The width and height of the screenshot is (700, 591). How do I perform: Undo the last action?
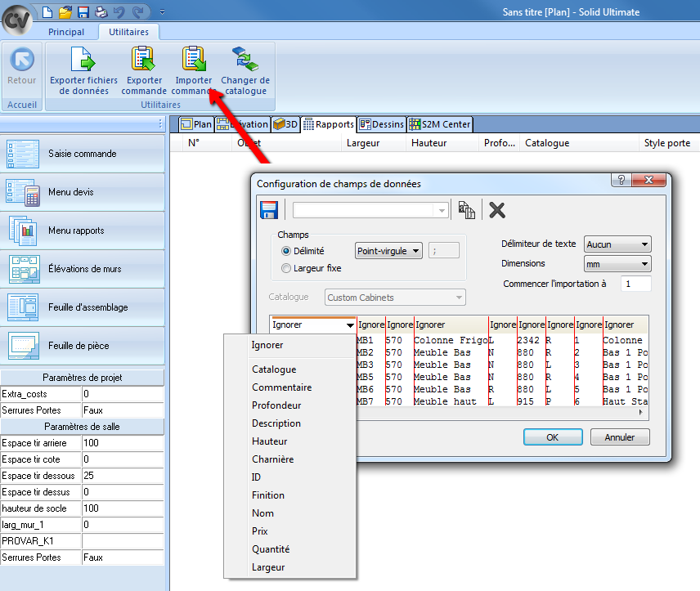[x=119, y=12]
